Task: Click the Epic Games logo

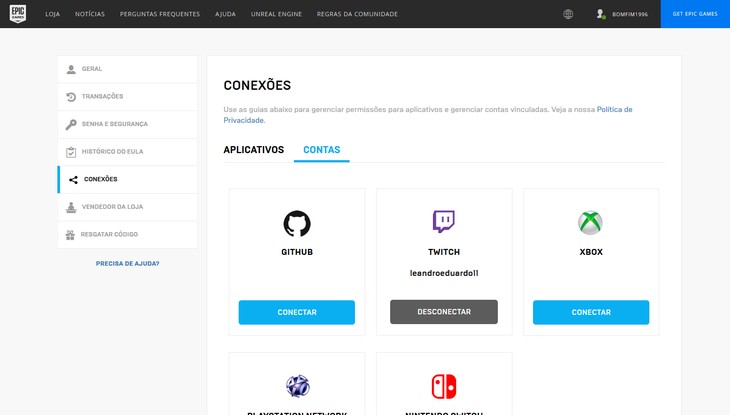Action: point(18,14)
